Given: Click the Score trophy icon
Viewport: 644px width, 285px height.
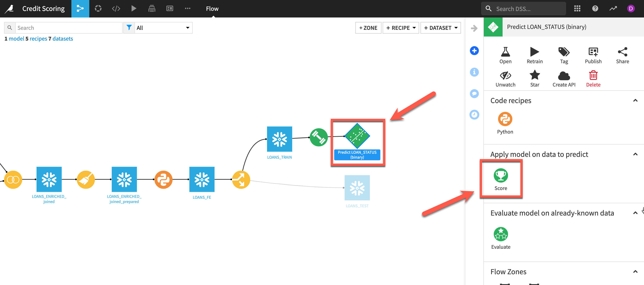Looking at the screenshot, I should tap(501, 175).
